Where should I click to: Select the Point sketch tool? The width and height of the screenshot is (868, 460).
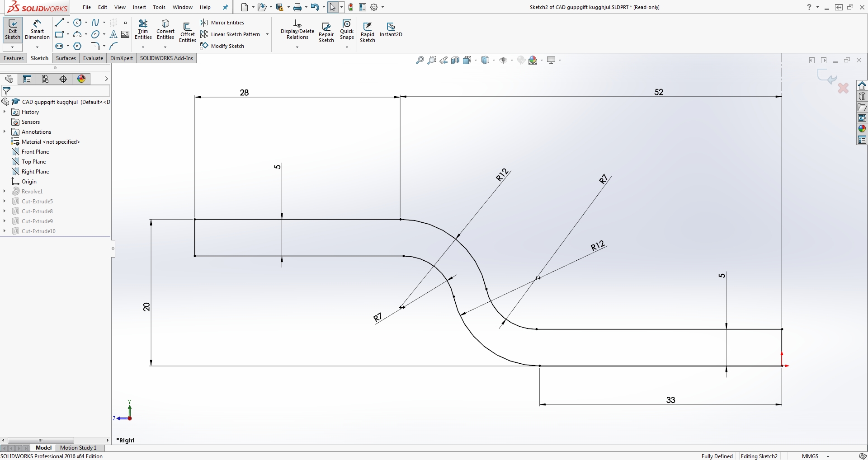click(x=125, y=23)
